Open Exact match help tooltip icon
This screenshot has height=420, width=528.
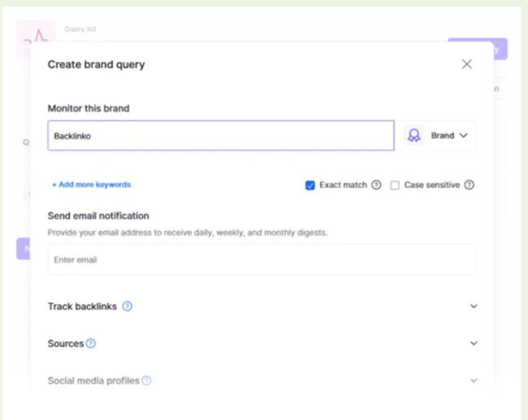point(376,185)
